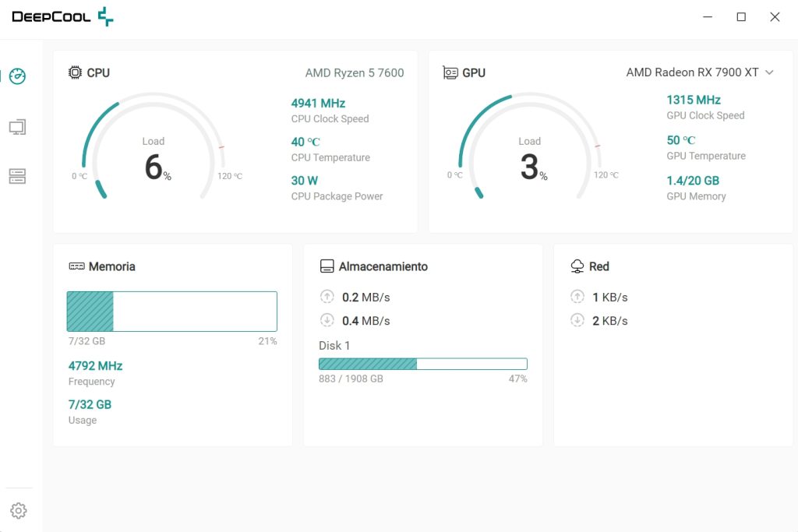The height and width of the screenshot is (532, 798).
Task: Close the DeepCool window
Action: (x=775, y=17)
